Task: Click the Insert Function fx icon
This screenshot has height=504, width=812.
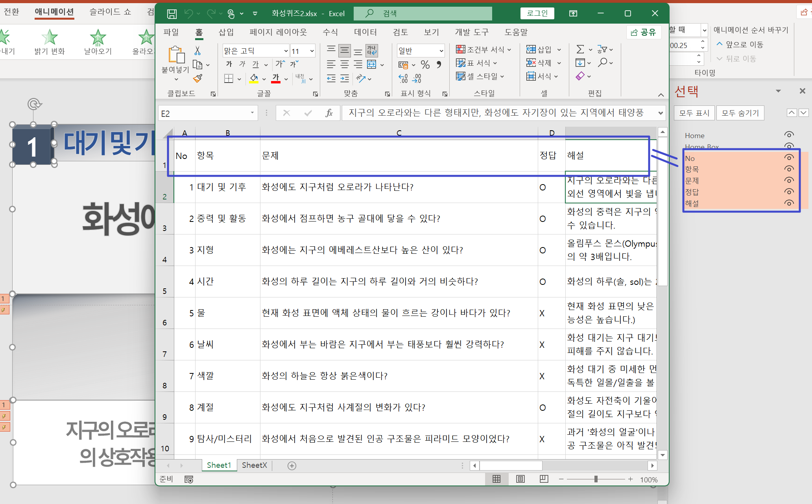Action: coord(329,113)
